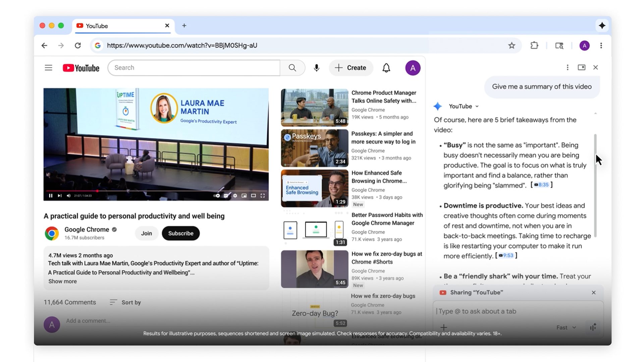Click the video progress bar scrubber
The image size is (644, 362).
(97, 191)
